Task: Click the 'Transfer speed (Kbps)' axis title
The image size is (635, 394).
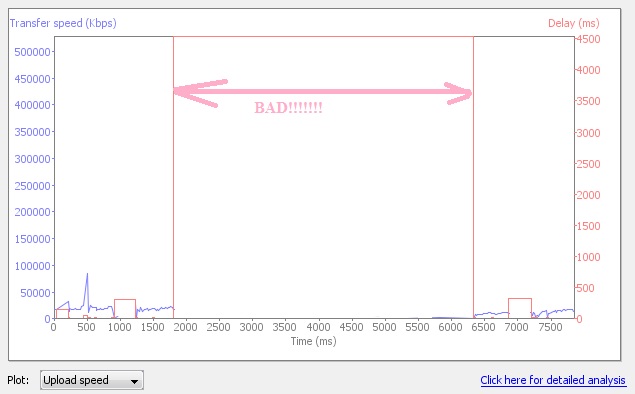Action: [63, 23]
